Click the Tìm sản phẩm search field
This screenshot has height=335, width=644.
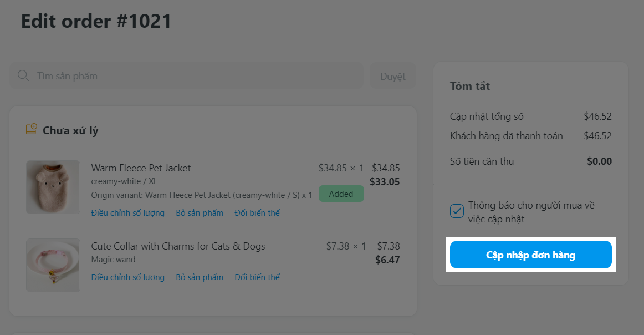click(x=194, y=76)
